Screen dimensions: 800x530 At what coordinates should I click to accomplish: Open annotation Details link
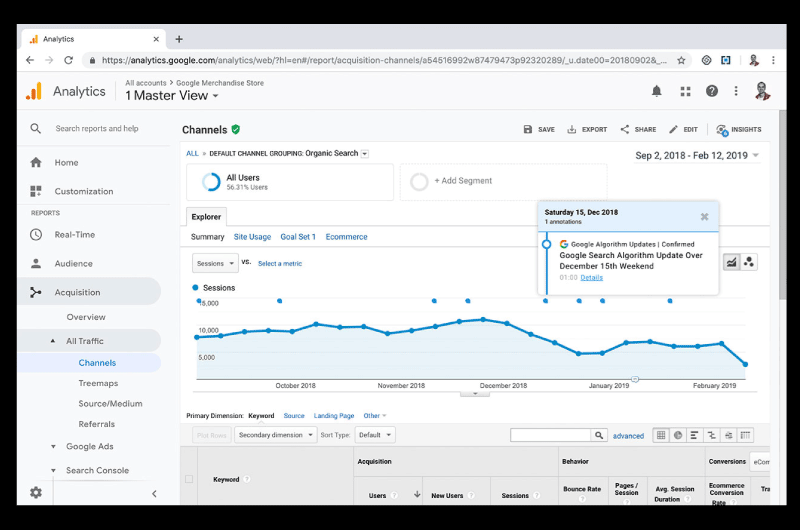click(x=592, y=277)
